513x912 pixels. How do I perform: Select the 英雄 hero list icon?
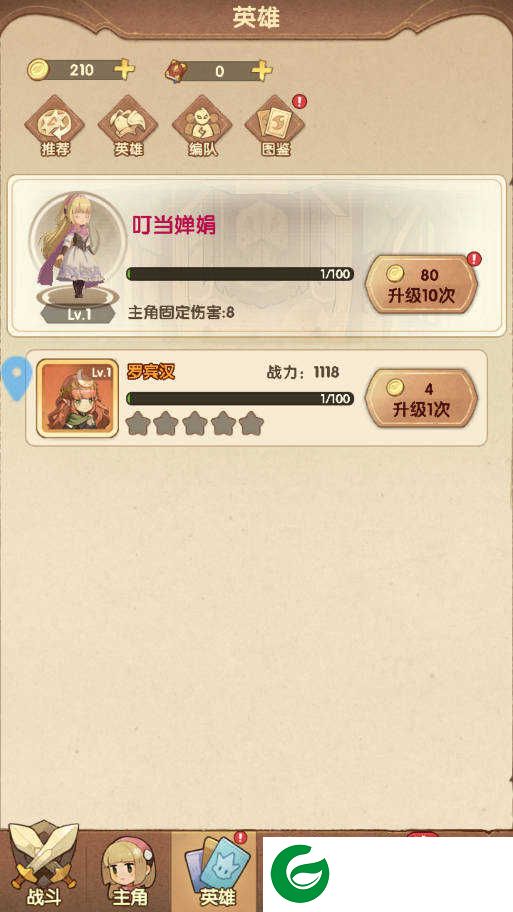(128, 126)
